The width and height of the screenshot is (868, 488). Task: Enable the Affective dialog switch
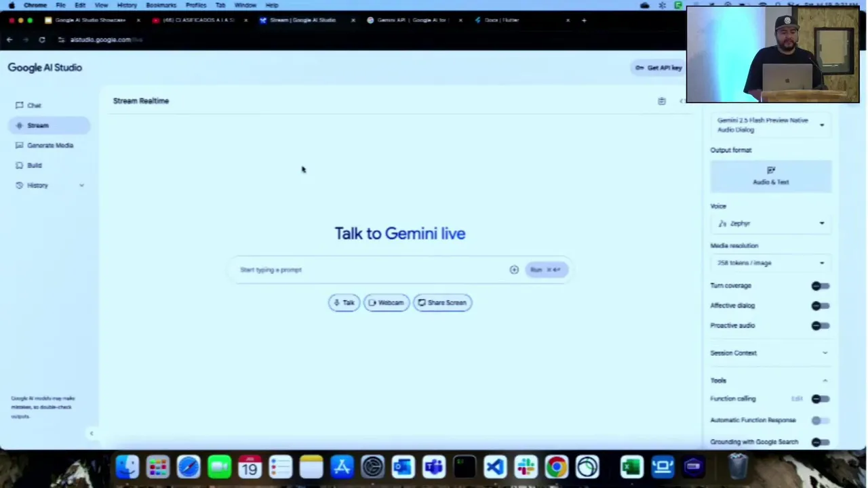tap(821, 306)
